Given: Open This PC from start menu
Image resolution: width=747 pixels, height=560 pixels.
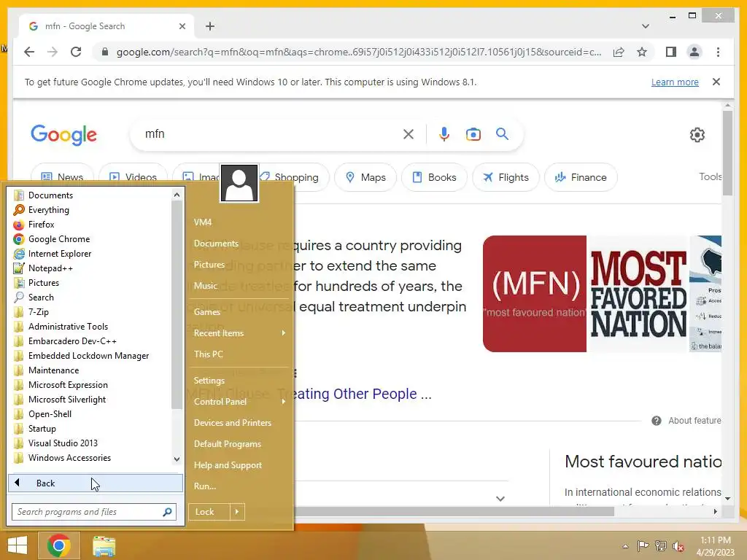Looking at the screenshot, I should point(208,354).
